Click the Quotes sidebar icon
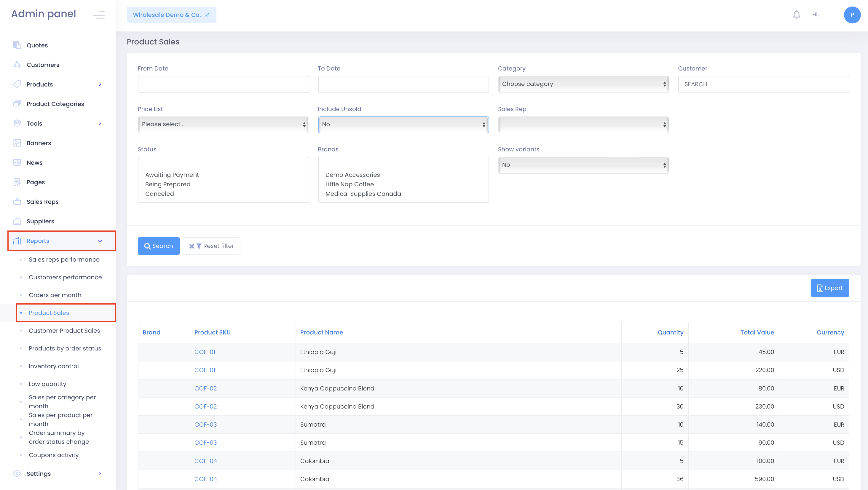Image resolution: width=868 pixels, height=490 pixels. (x=17, y=45)
